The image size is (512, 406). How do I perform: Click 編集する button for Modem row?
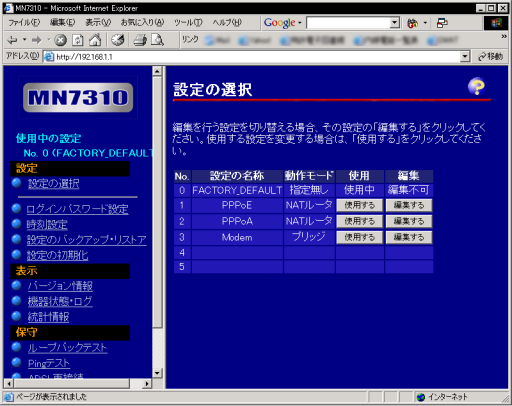click(409, 237)
